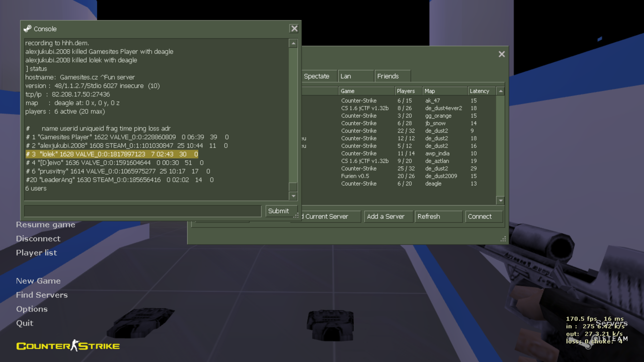This screenshot has height=362, width=644.
Task: Click the console command input field
Action: 143,211
